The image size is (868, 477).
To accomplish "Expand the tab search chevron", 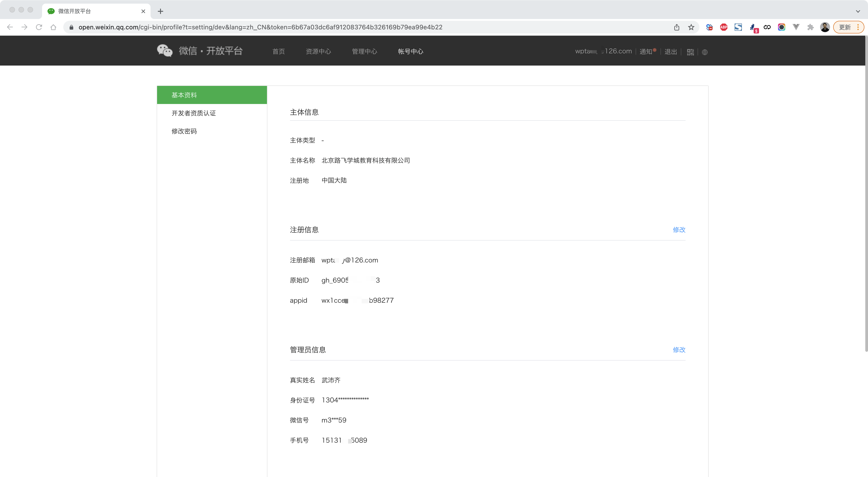I will pyautogui.click(x=858, y=11).
